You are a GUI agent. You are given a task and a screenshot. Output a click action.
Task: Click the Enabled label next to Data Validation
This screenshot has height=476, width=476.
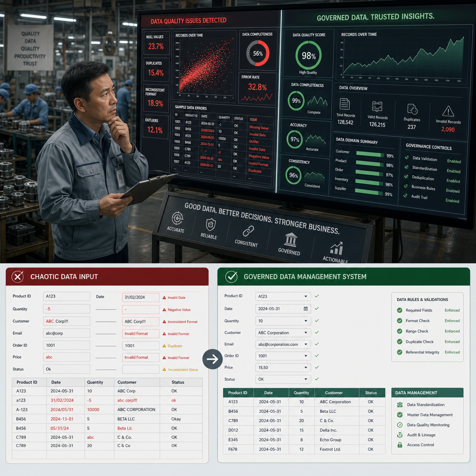(454, 161)
